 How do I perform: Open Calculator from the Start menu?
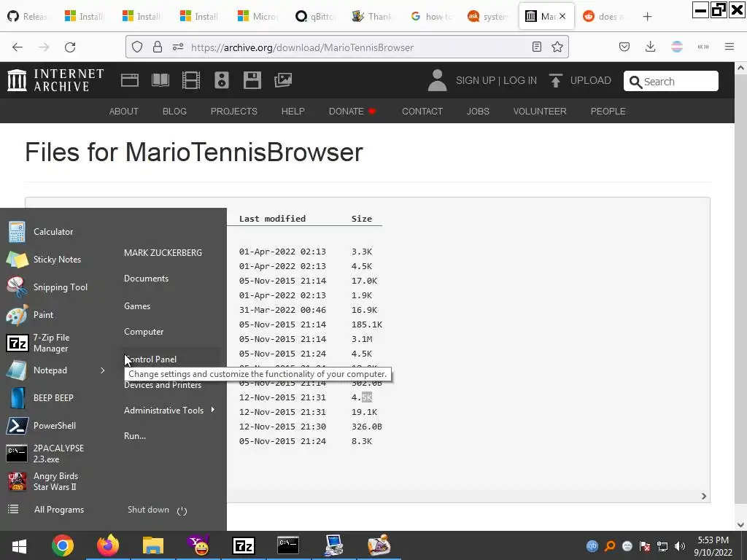(53, 232)
